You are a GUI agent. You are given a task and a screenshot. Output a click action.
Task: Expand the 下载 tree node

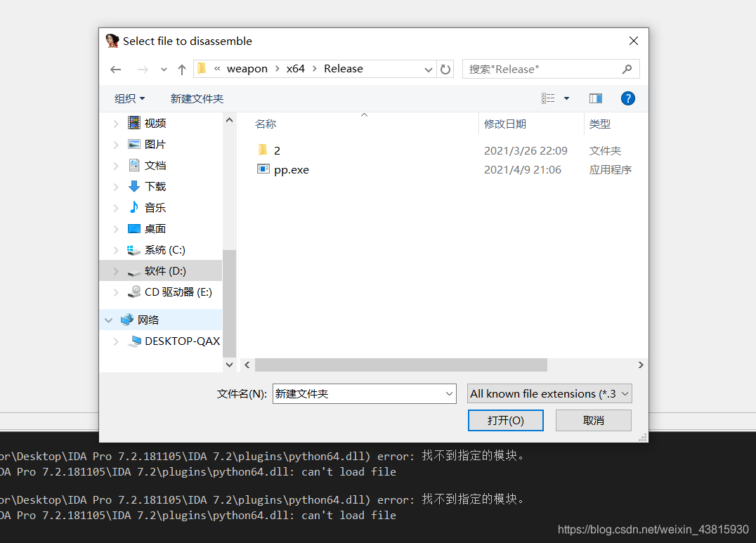pyautogui.click(x=116, y=187)
